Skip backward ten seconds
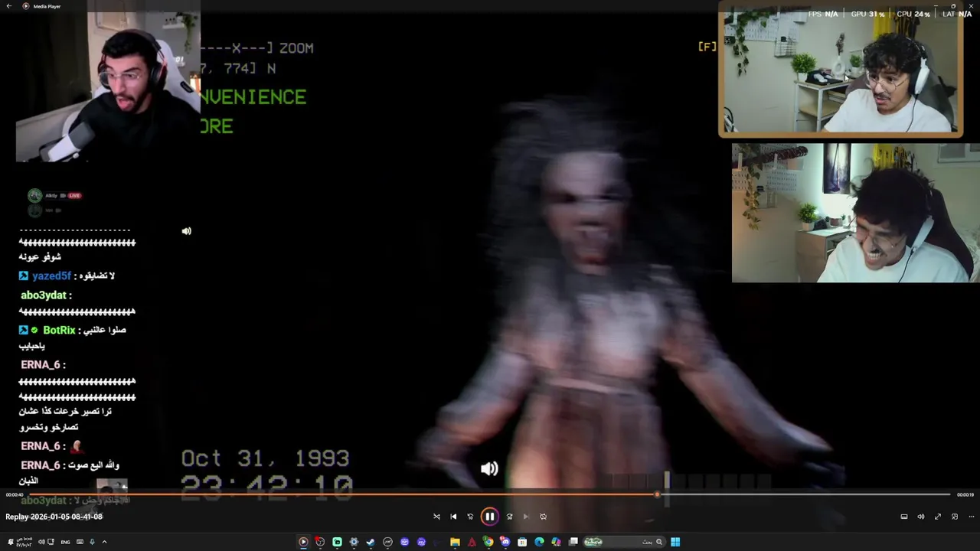 click(x=470, y=517)
